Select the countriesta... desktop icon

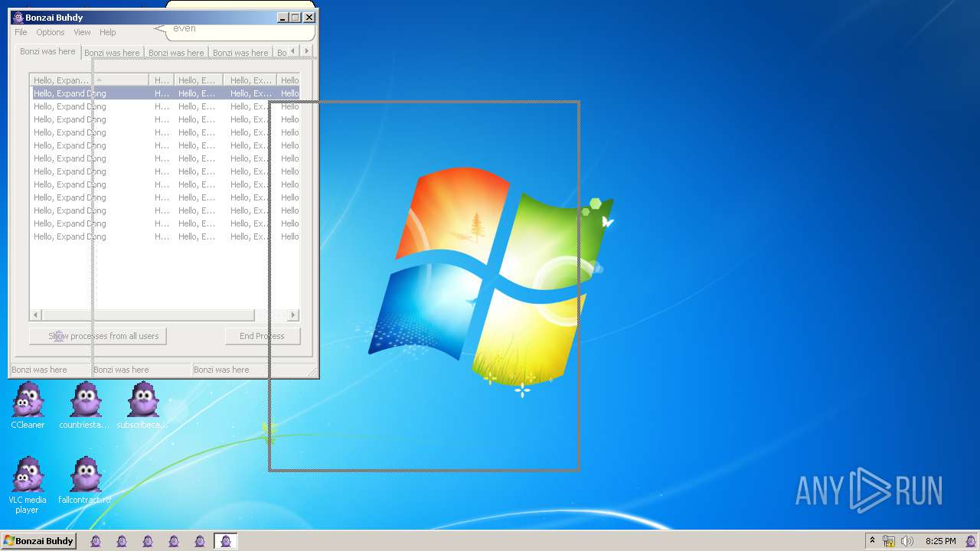point(85,406)
